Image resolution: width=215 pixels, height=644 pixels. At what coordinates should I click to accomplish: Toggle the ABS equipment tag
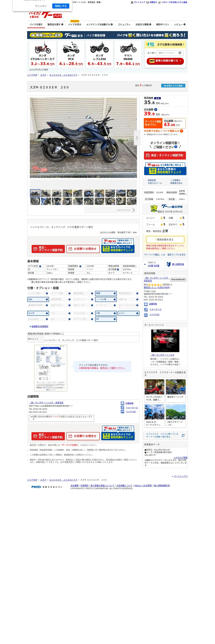coord(38,299)
